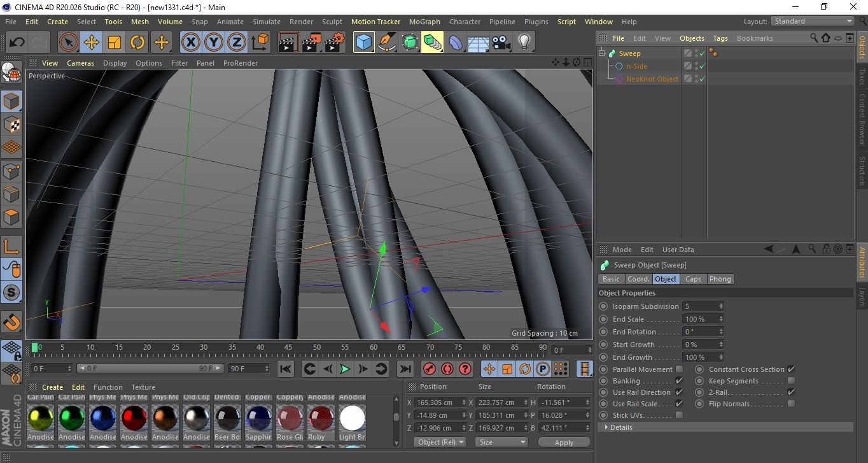This screenshot has height=463, width=868.
Task: Play the animation forward
Action: click(x=345, y=369)
